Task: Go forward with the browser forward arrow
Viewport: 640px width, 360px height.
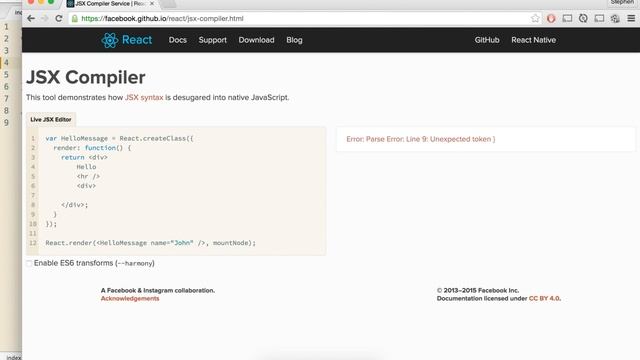Action: click(45, 18)
